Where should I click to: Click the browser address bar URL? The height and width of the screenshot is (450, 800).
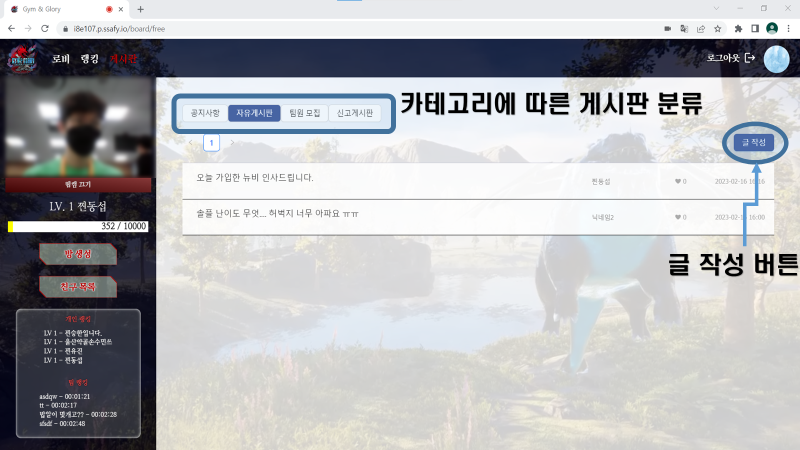point(119,29)
